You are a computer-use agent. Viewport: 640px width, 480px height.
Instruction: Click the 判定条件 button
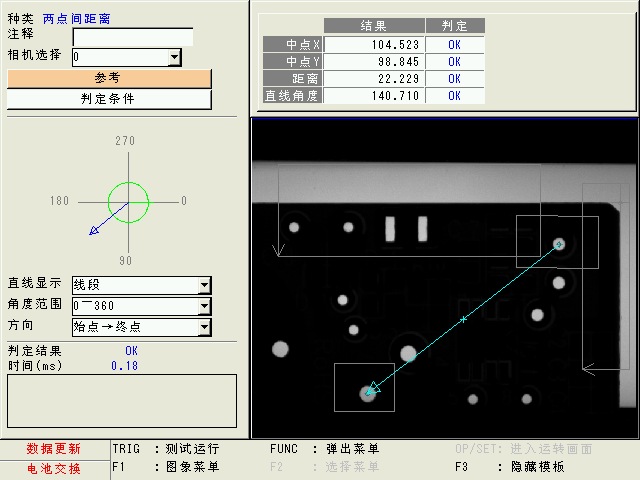tap(109, 99)
